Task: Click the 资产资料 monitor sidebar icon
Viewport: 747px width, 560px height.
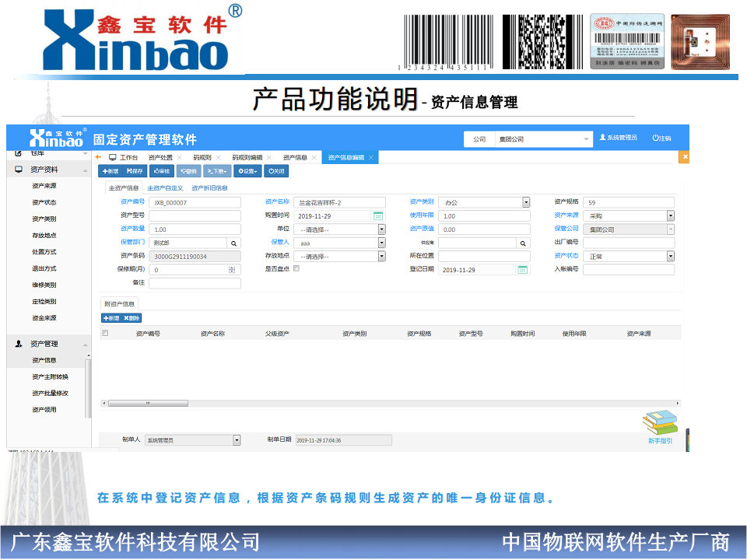Action: (x=19, y=169)
